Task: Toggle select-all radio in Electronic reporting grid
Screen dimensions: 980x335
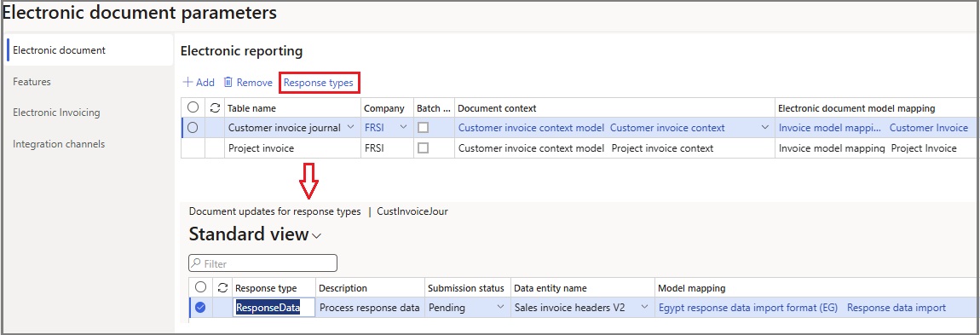Action: [x=193, y=108]
